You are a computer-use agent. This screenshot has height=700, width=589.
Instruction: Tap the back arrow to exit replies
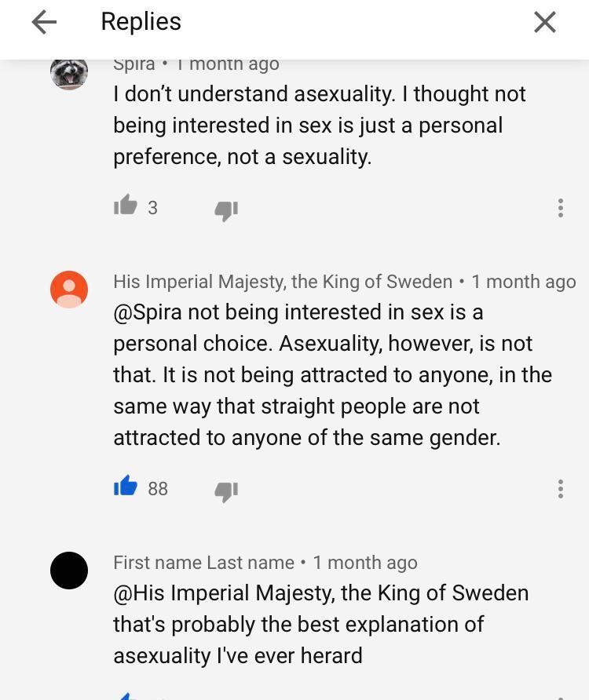pyautogui.click(x=43, y=22)
